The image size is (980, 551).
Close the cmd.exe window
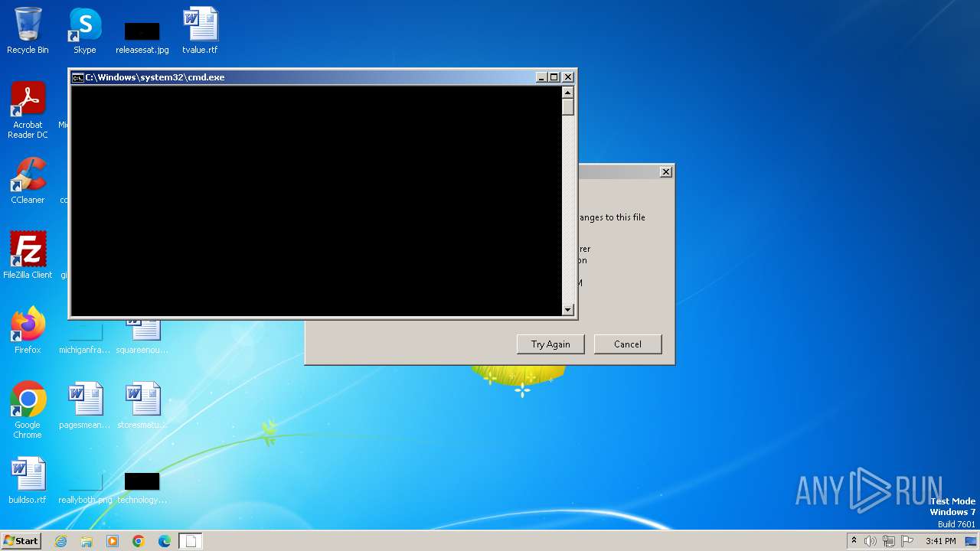[x=568, y=77]
